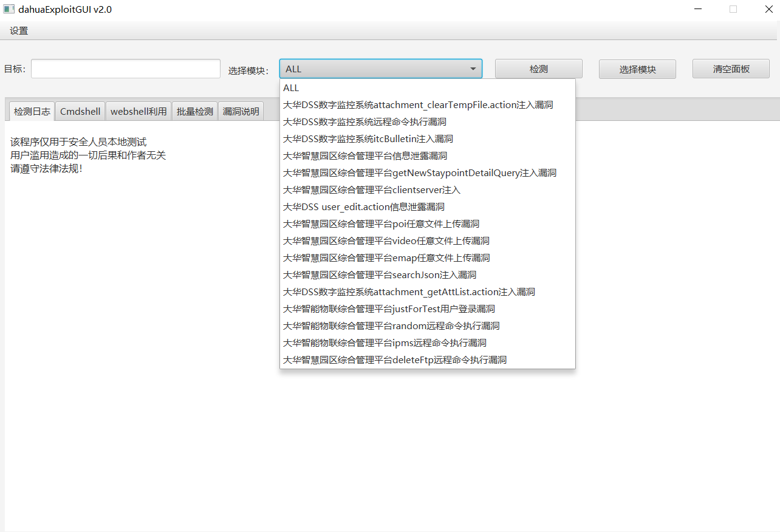Viewport: 780px width, 532px height.
Task: Pick the ipms远程命令执行漏洞 option
Action: [x=428, y=343]
